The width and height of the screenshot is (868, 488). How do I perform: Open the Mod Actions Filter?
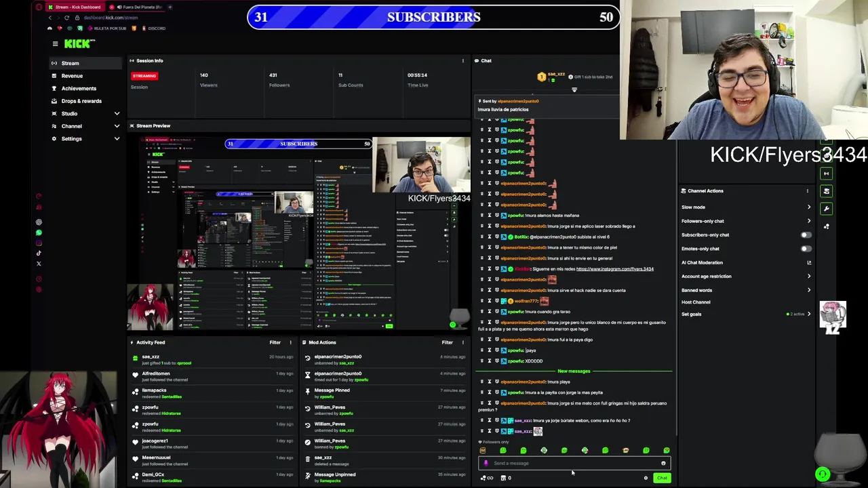tap(448, 342)
